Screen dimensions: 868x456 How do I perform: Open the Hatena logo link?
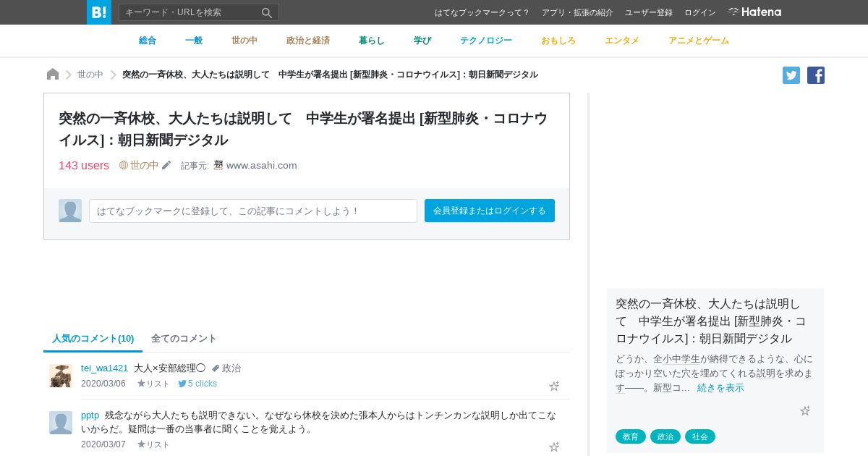click(x=754, y=12)
